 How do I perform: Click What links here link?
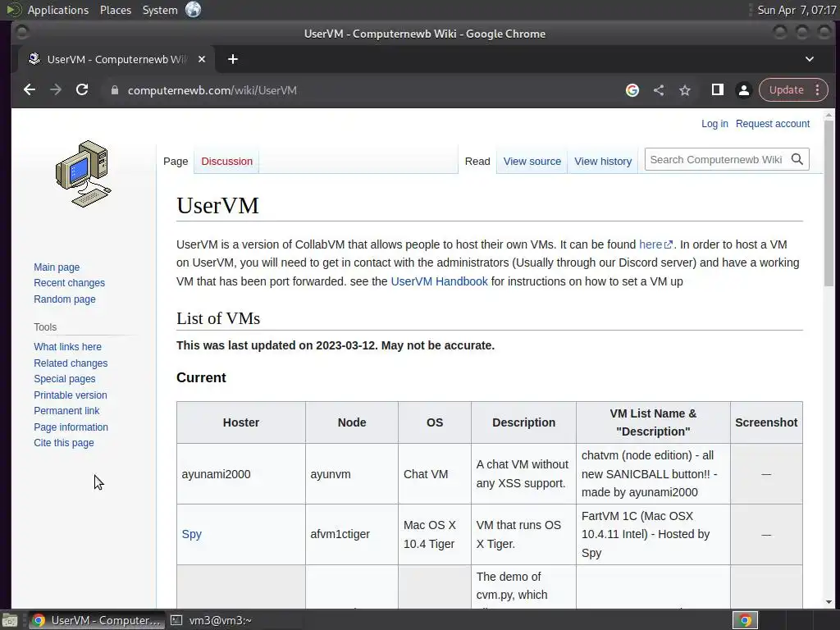click(67, 347)
